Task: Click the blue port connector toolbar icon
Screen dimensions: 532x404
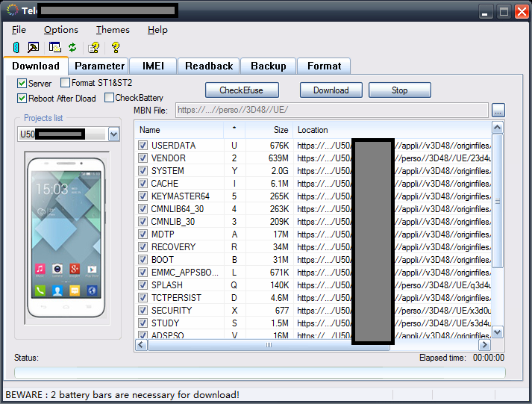Action: (x=16, y=48)
